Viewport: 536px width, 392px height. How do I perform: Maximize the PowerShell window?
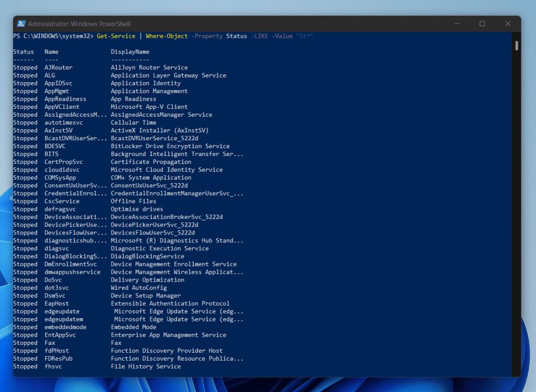(x=482, y=24)
